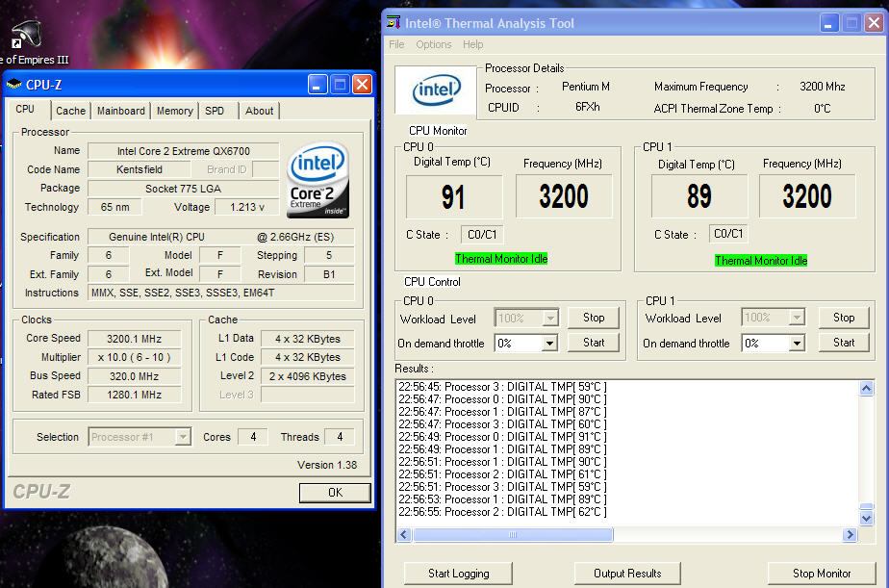Open the About tab in CPU-Z

(x=259, y=111)
